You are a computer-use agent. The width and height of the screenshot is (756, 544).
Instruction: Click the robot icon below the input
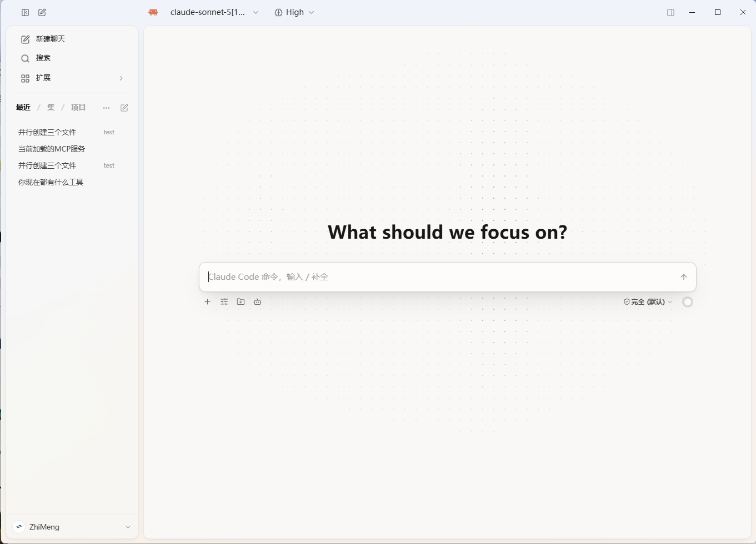tap(258, 302)
